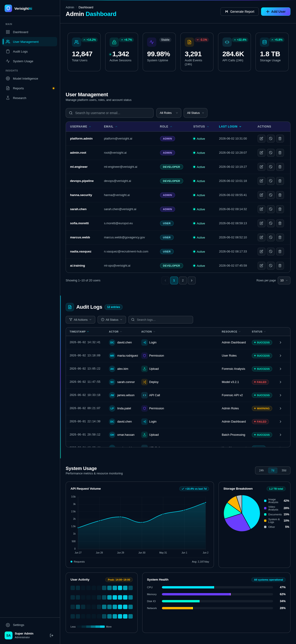Click the System Uptime pulse icon
This screenshot has width=296, height=644.
click(x=152, y=42)
